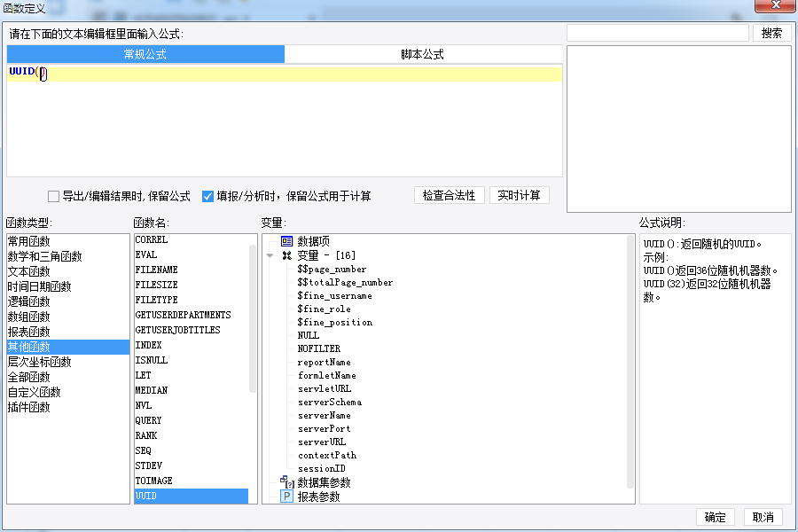Select reportName variable
Image resolution: width=798 pixels, height=532 pixels.
point(325,362)
